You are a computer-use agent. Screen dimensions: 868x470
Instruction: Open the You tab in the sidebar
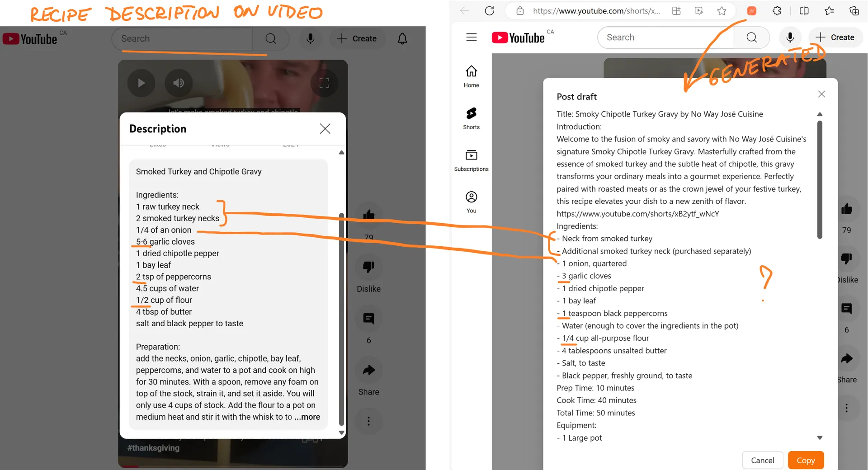click(472, 202)
